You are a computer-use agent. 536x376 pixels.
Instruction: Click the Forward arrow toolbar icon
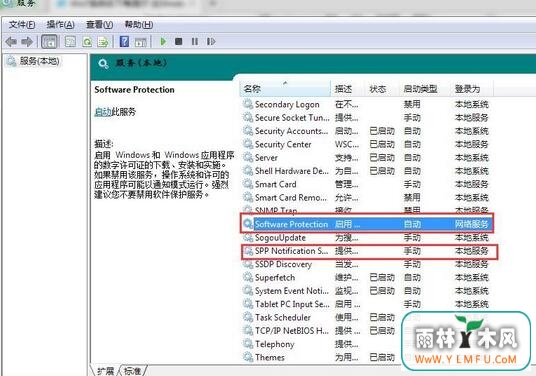click(27, 42)
